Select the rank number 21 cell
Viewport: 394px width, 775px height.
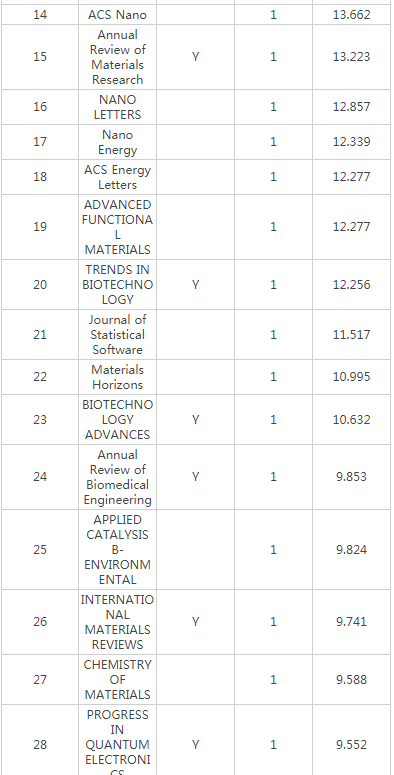[x=40, y=335]
